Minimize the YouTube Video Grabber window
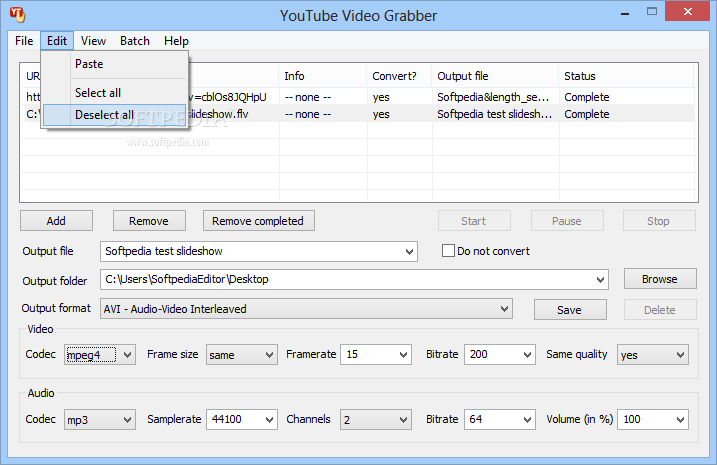This screenshot has width=717, height=465. tap(625, 13)
